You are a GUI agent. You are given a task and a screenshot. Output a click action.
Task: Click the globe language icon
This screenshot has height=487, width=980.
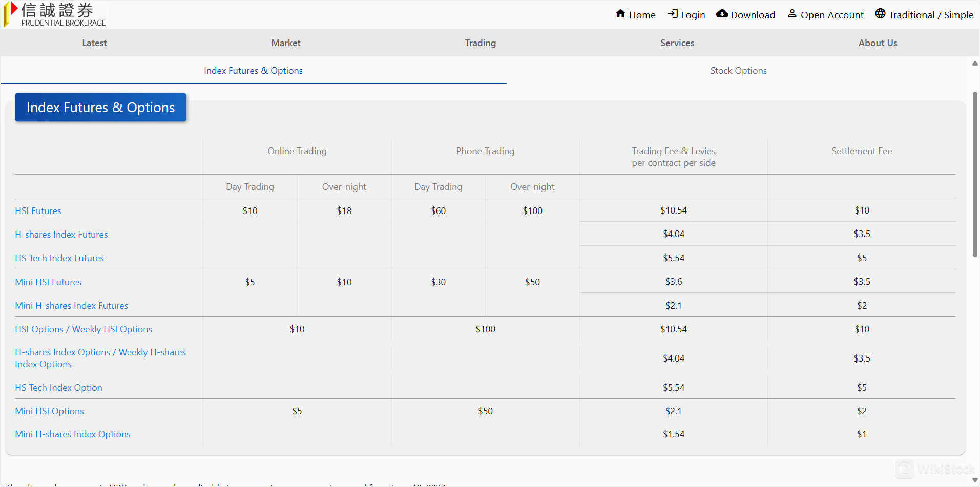(880, 14)
